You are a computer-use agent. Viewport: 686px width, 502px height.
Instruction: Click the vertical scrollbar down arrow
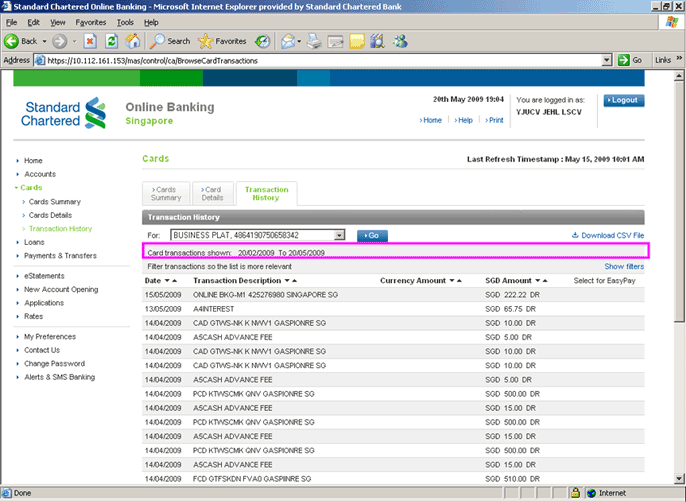pos(679,478)
